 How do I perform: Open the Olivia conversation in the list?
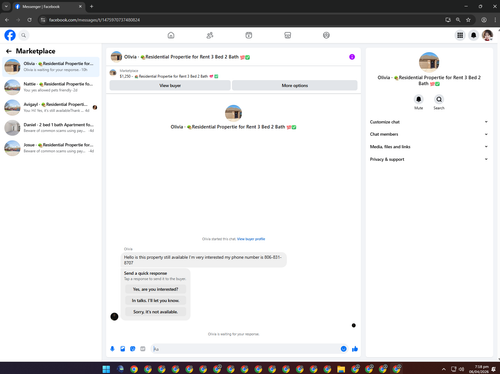point(51,67)
